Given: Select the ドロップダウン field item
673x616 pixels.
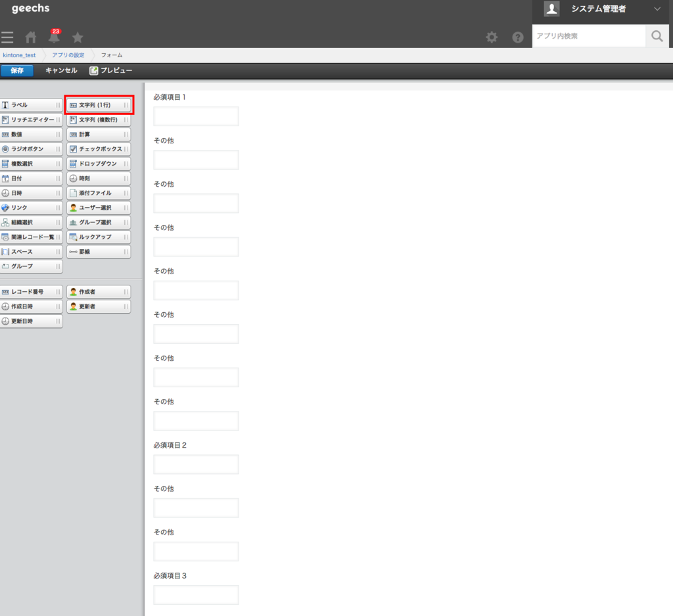Looking at the screenshot, I should (x=99, y=164).
